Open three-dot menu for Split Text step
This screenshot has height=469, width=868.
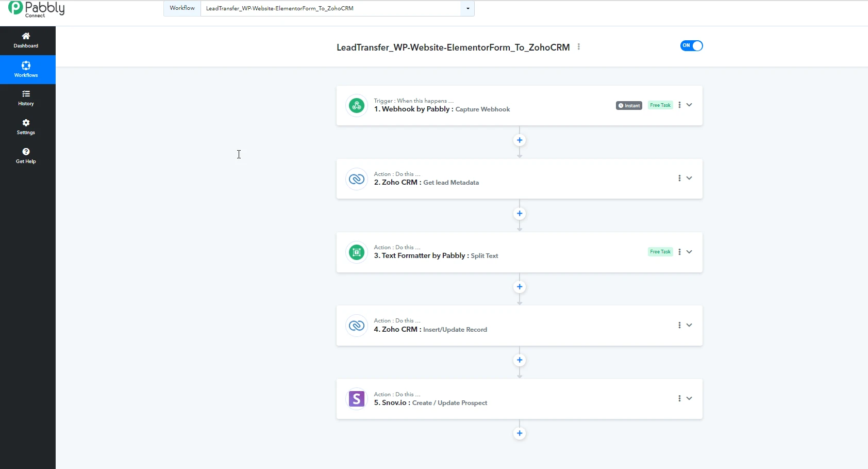coord(679,252)
